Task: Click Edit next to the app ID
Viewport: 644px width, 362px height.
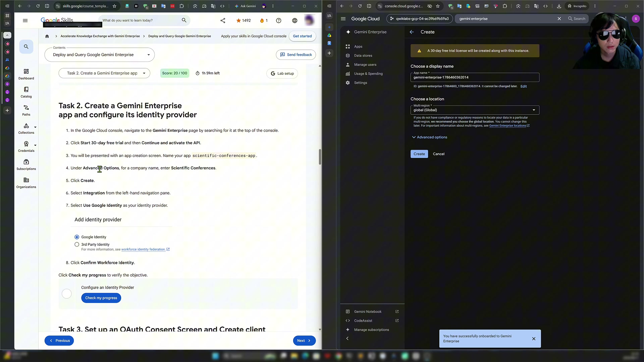Action: (523, 86)
